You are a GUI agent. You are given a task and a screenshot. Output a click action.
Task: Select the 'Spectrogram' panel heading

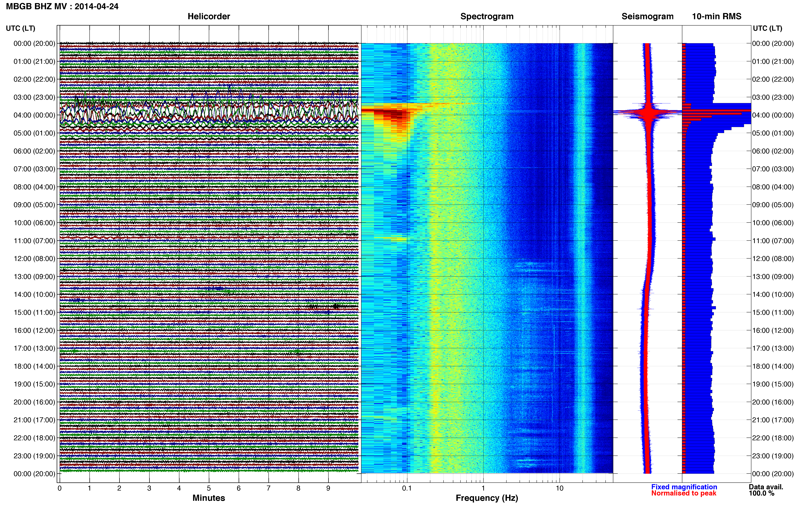pyautogui.click(x=487, y=16)
